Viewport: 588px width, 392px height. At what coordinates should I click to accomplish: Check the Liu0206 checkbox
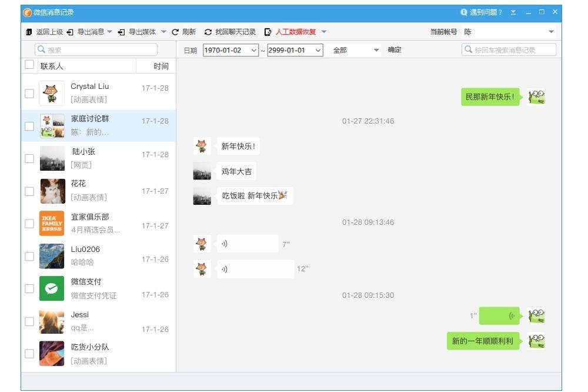(29, 257)
